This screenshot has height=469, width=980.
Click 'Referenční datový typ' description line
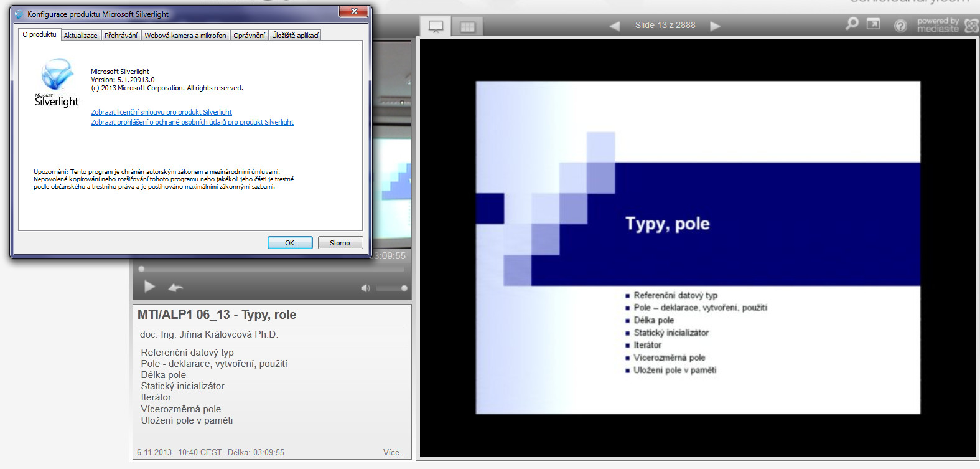[187, 353]
